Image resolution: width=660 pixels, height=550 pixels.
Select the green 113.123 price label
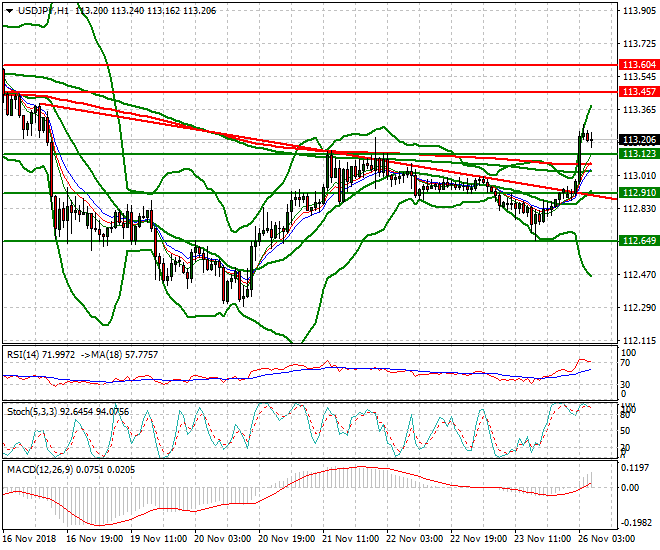click(x=638, y=154)
